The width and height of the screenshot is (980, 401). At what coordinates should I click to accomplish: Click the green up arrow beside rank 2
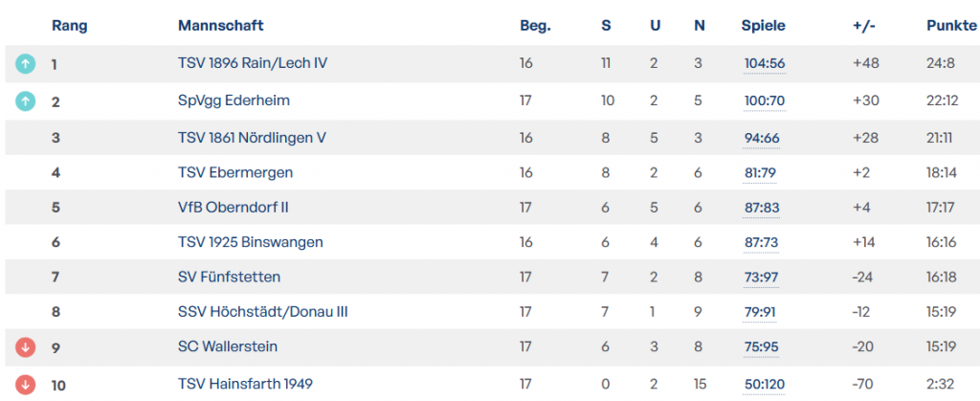coord(26,100)
